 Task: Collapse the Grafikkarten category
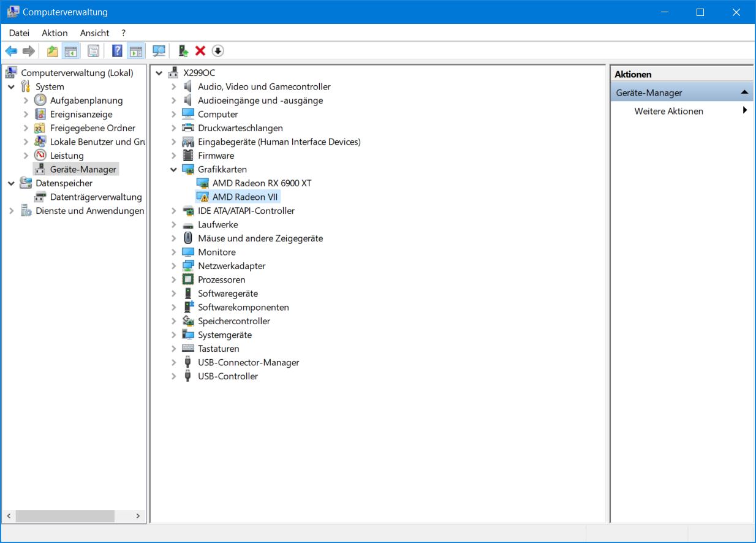(174, 170)
